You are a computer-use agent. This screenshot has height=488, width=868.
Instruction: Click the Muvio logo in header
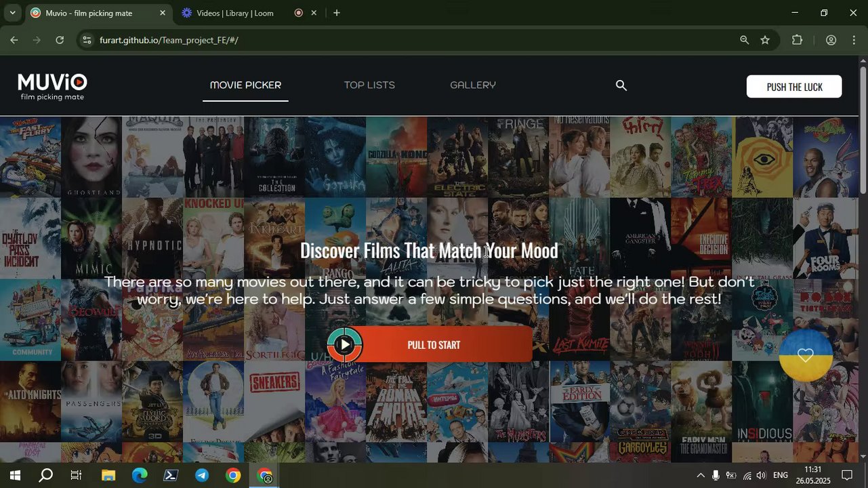(52, 86)
